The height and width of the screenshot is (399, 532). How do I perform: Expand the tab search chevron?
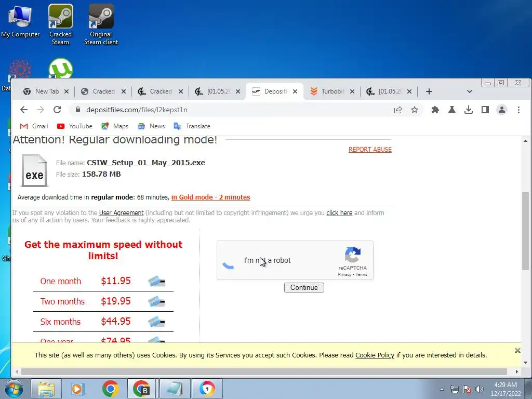click(x=470, y=91)
